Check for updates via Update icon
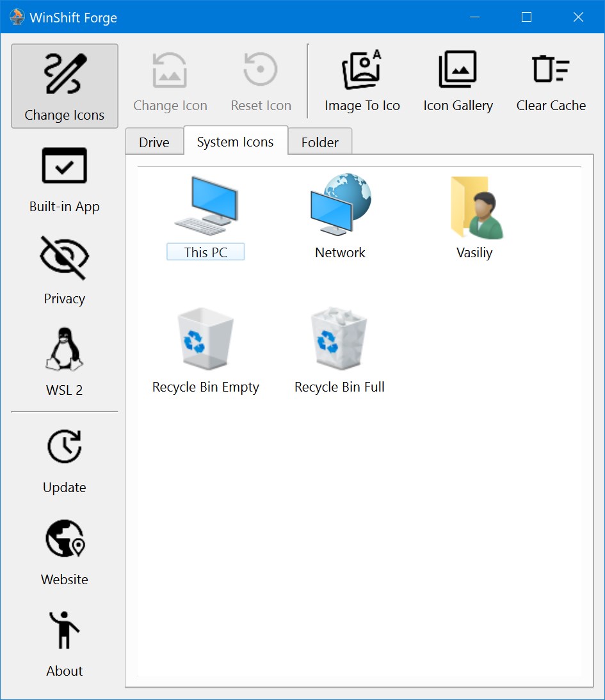The width and height of the screenshot is (605, 700). click(65, 461)
